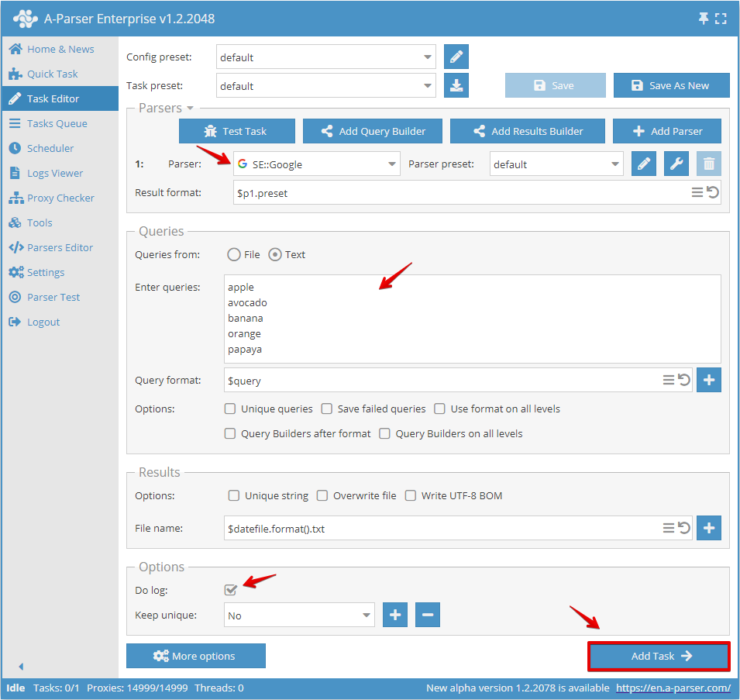
Task: Delete the SE::Google parser via trash icon
Action: [707, 164]
